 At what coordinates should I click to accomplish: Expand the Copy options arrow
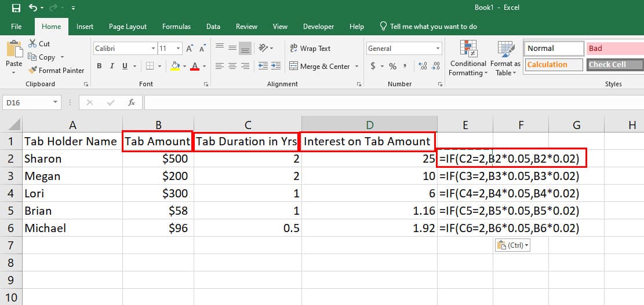(63, 57)
